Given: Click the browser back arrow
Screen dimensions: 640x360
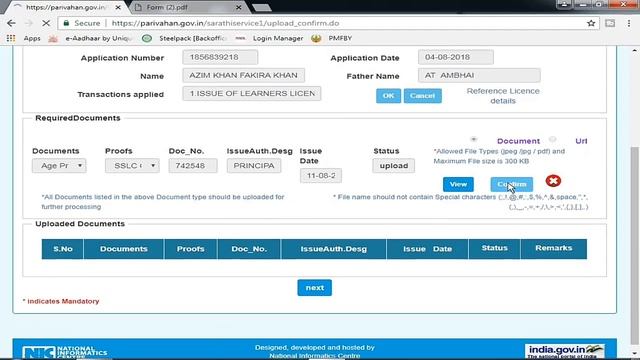Looking at the screenshot, I should point(11,23).
